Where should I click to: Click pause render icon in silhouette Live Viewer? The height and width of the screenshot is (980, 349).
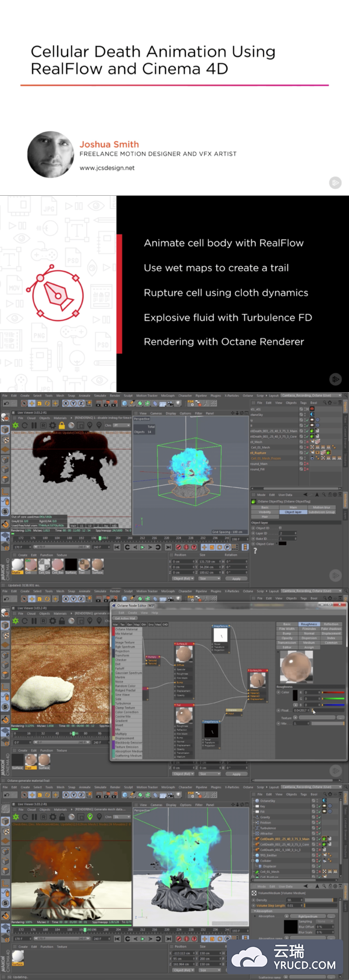tap(34, 425)
